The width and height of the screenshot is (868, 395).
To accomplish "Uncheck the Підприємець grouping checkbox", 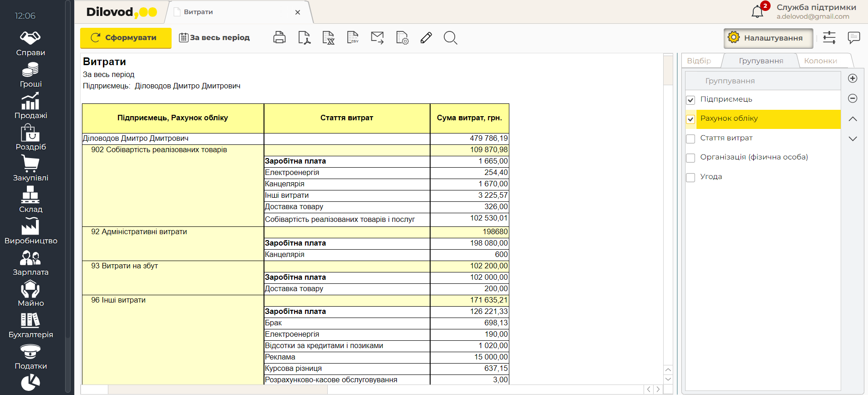I will (690, 100).
